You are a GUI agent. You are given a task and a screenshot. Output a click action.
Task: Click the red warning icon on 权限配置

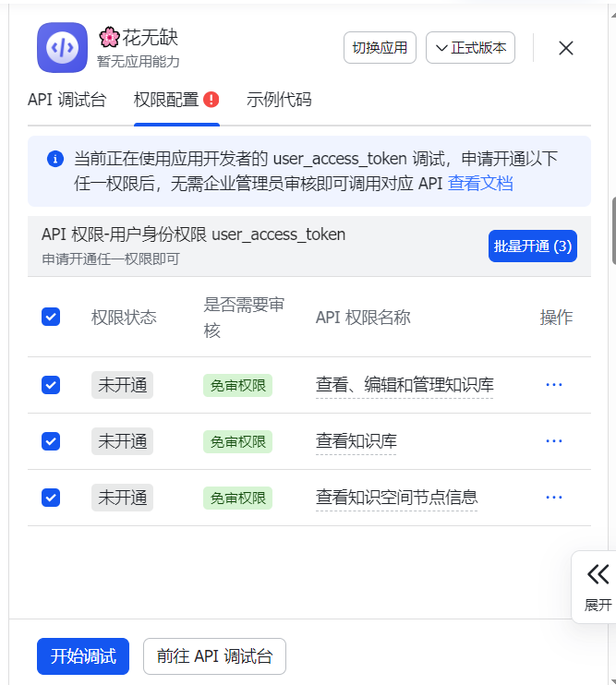pos(211,100)
